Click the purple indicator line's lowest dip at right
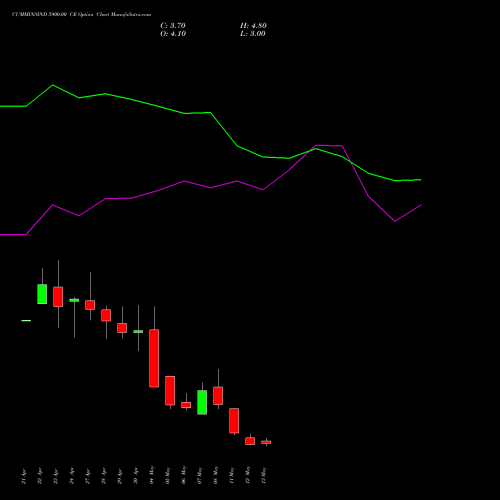The width and height of the screenshot is (500, 500). pyautogui.click(x=395, y=221)
